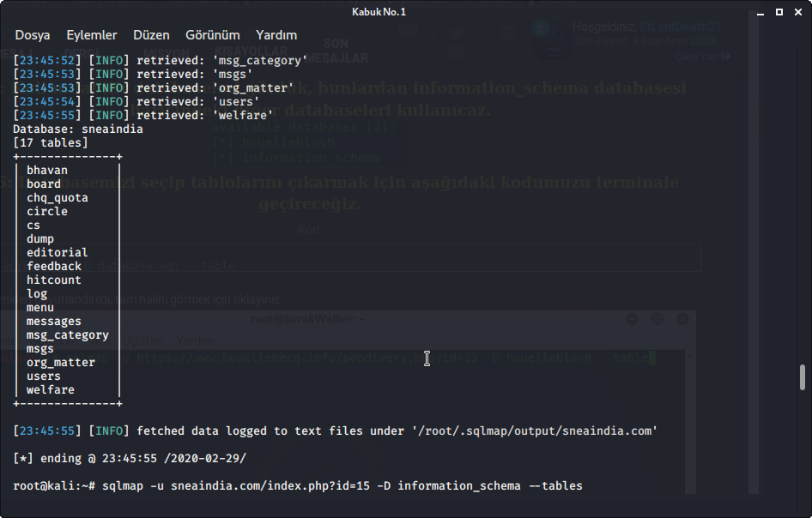Click the 'menu' table name
The image size is (812, 518).
click(x=40, y=307)
